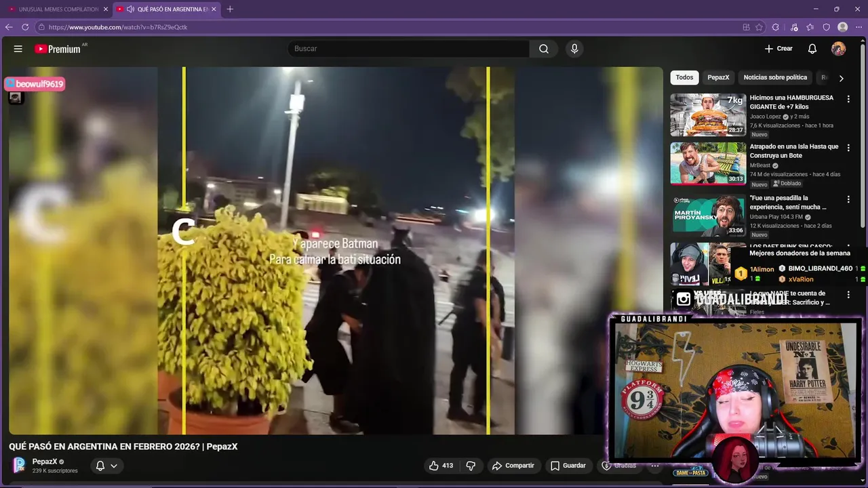This screenshot has height=488, width=868.
Task: Open the split screen apps icon in address bar
Action: click(x=746, y=27)
